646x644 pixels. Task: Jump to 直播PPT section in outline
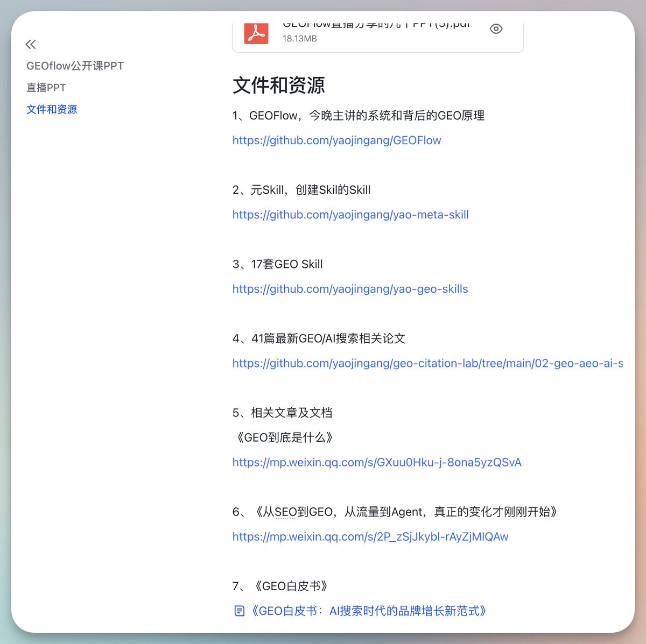46,87
